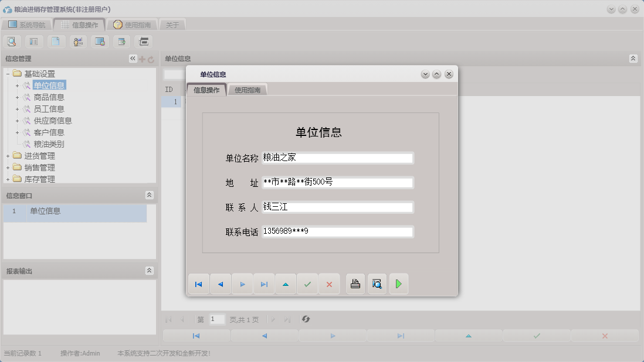644x362 pixels.
Task: Click the green run arrow in dialog toolbar
Action: pos(399,284)
